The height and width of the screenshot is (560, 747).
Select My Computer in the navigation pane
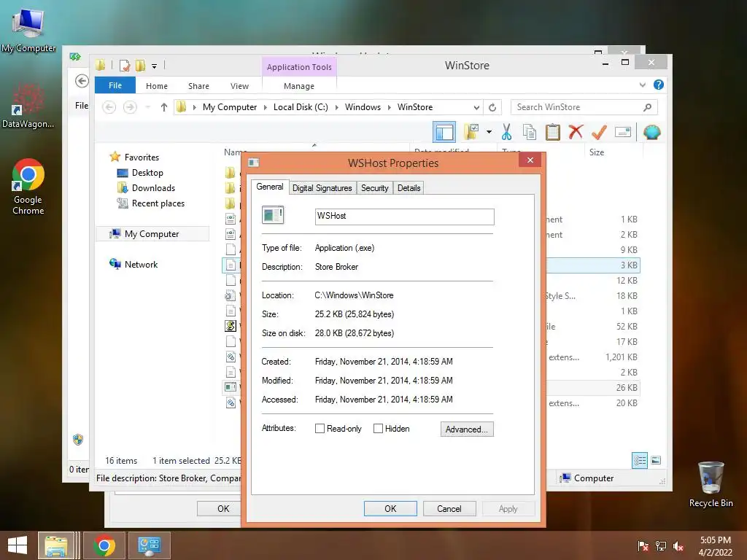[x=152, y=234]
